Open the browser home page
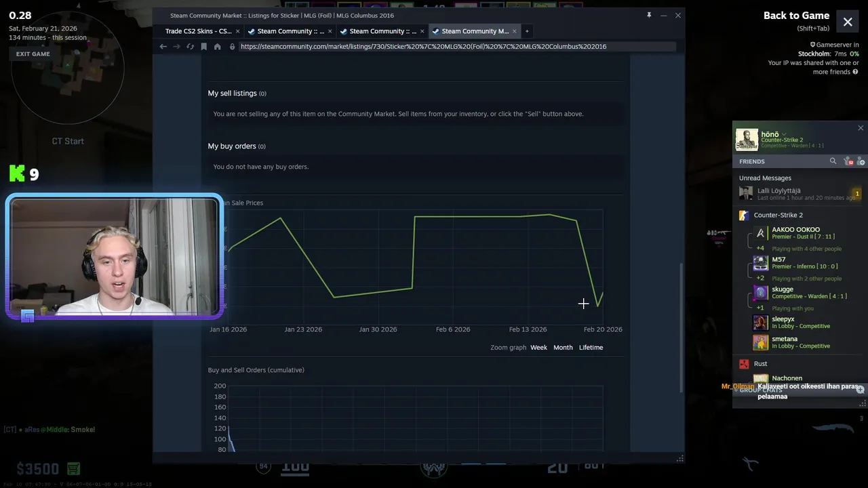The image size is (868, 488). (x=217, y=47)
